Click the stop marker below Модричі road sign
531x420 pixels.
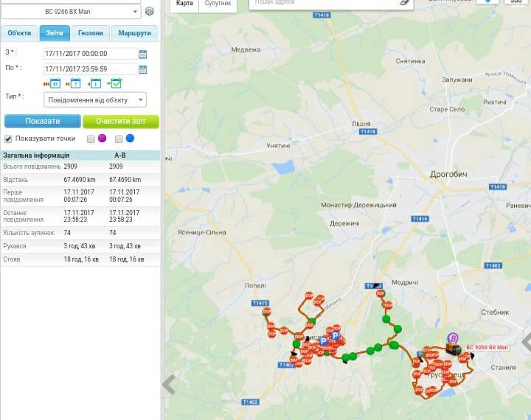(381, 293)
